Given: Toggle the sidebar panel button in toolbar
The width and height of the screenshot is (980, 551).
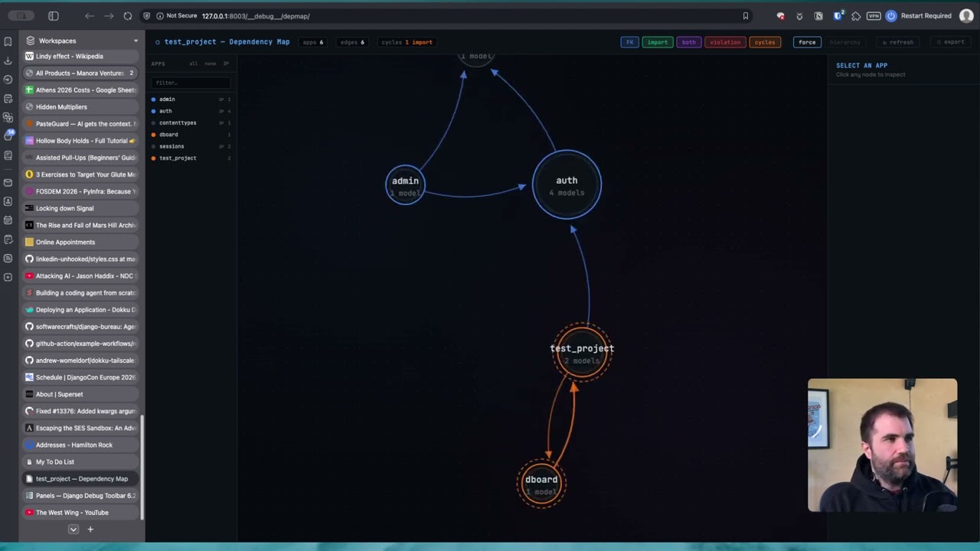Looking at the screenshot, I should coord(54,16).
